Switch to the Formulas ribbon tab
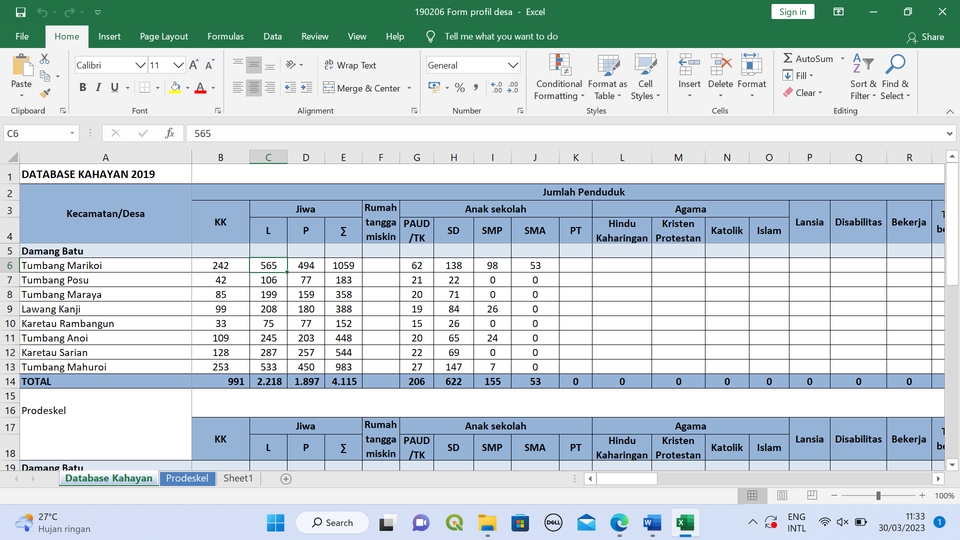The width and height of the screenshot is (960, 540). (225, 37)
